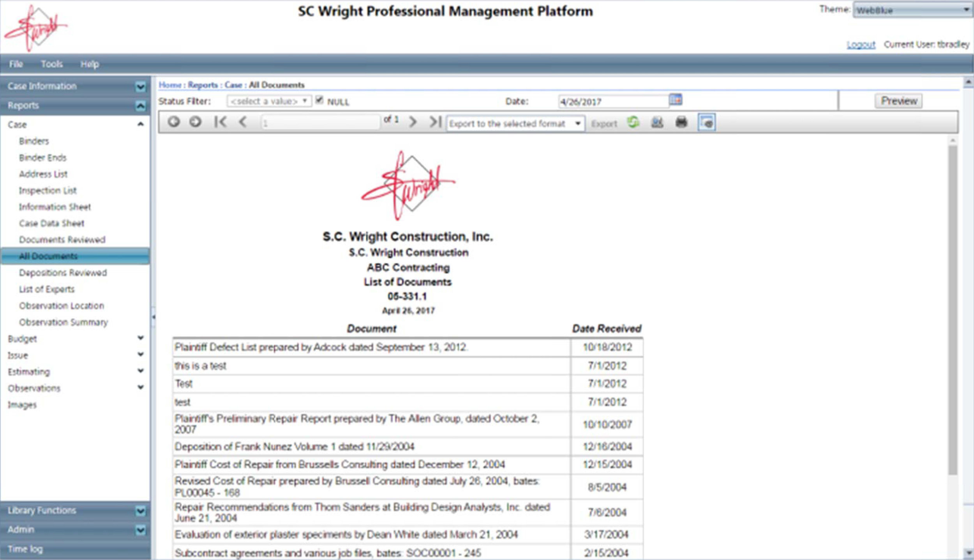Select Inspection List in sidebar
The image size is (974, 560).
click(x=48, y=190)
